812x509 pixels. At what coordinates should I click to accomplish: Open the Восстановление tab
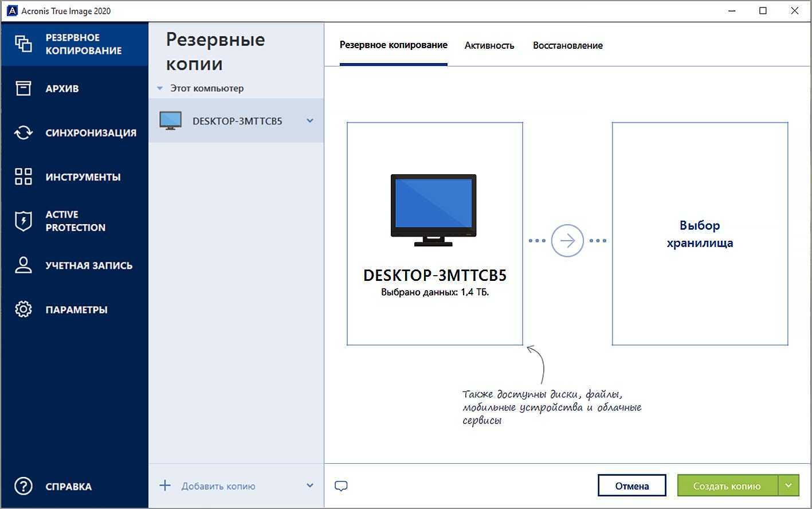[568, 45]
